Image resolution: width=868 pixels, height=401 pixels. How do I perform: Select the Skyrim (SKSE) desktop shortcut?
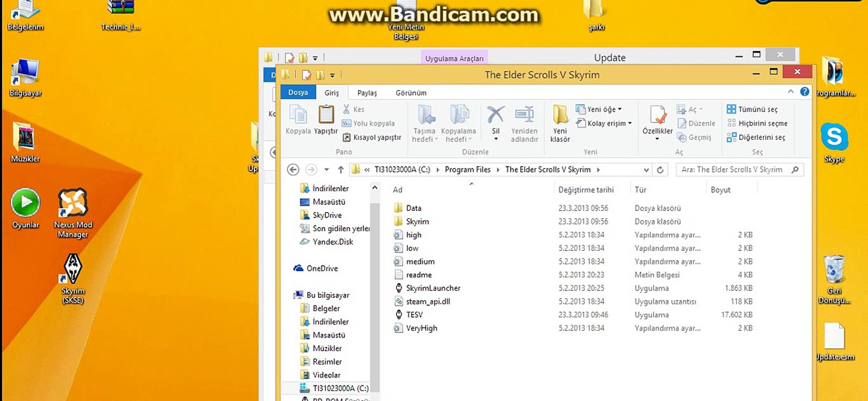pos(73,269)
